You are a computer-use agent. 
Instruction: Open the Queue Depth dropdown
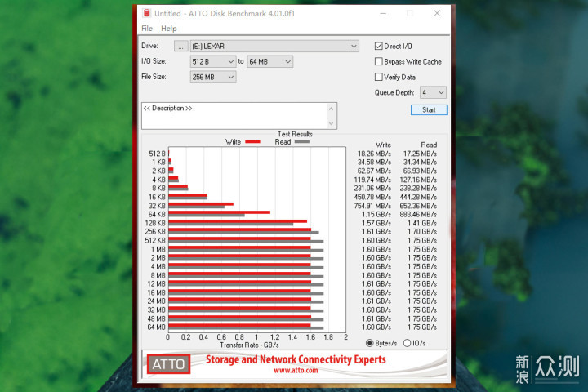pos(433,92)
